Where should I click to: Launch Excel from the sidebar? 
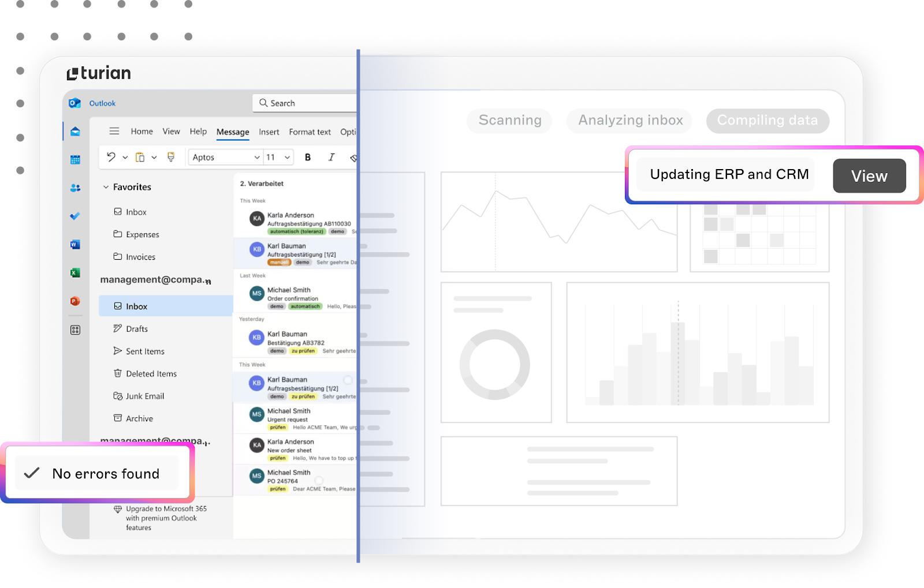(75, 273)
